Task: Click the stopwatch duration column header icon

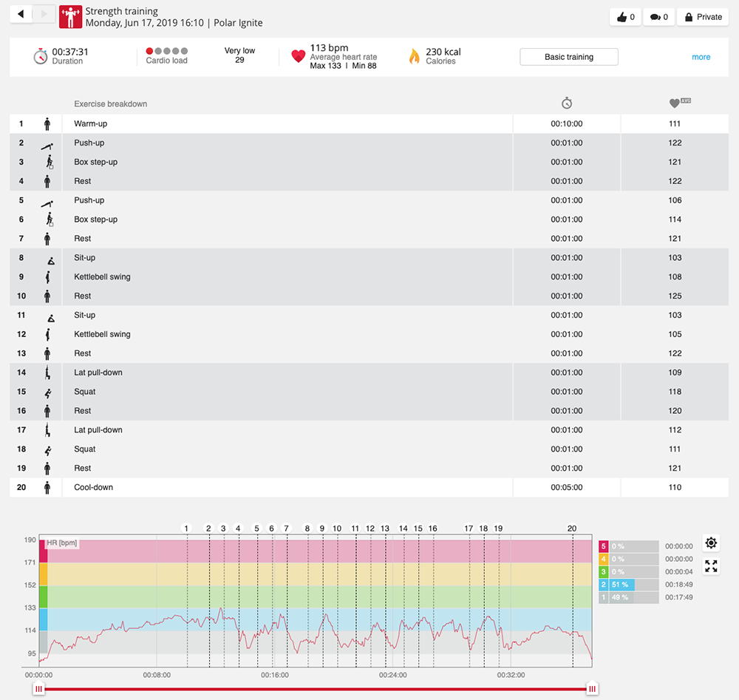Action: 567,103
